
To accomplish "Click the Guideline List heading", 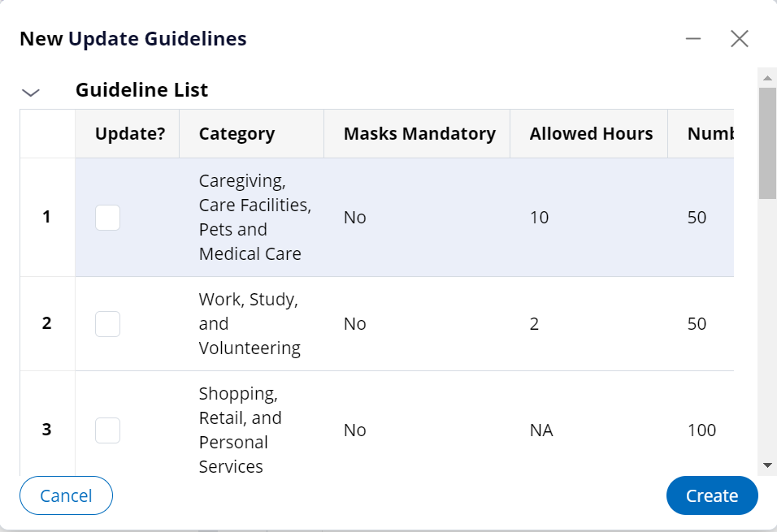I will [141, 90].
